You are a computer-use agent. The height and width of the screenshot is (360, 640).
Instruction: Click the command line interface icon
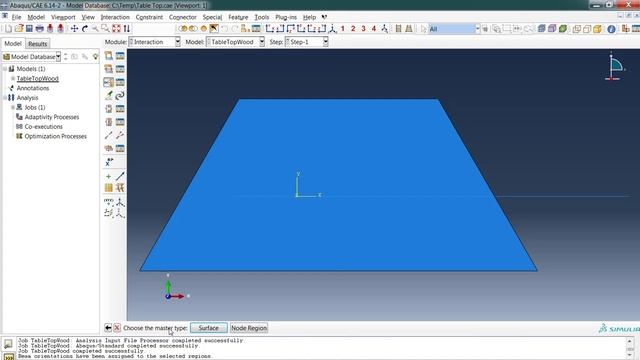[8, 356]
